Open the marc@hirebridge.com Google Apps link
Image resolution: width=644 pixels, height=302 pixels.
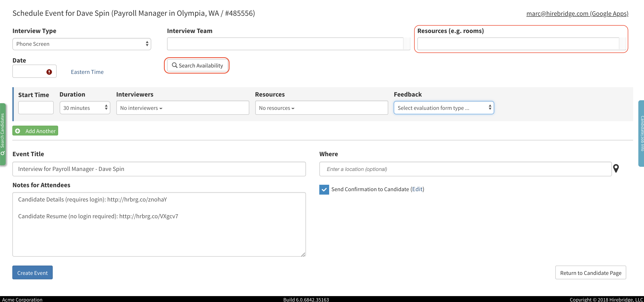577,14
